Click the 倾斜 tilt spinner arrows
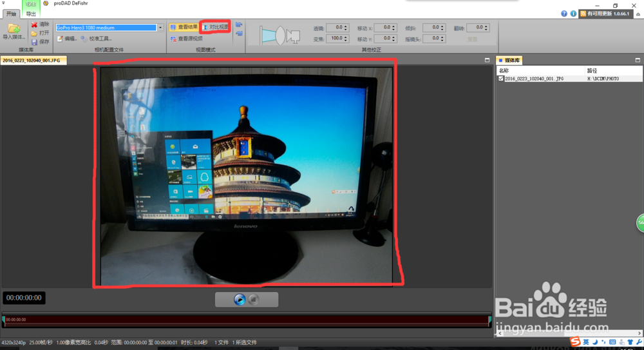Viewport: 644px width, 350px height. click(442, 28)
